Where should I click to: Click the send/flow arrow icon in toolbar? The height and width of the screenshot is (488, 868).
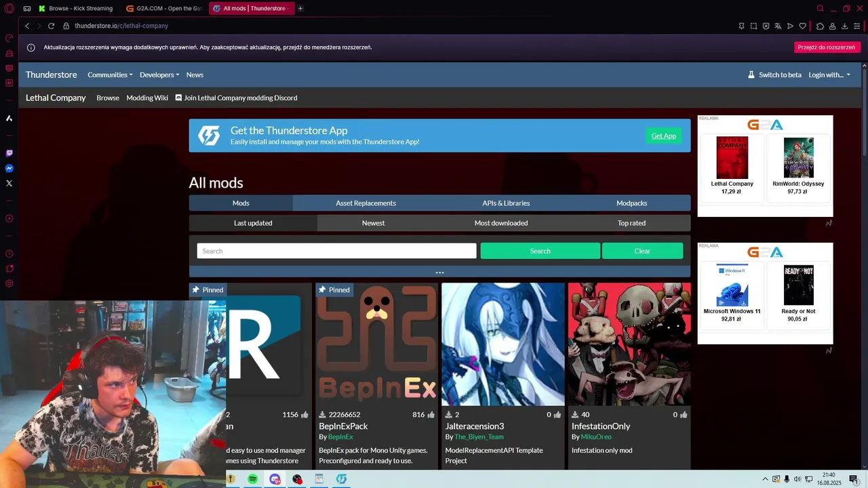click(790, 26)
